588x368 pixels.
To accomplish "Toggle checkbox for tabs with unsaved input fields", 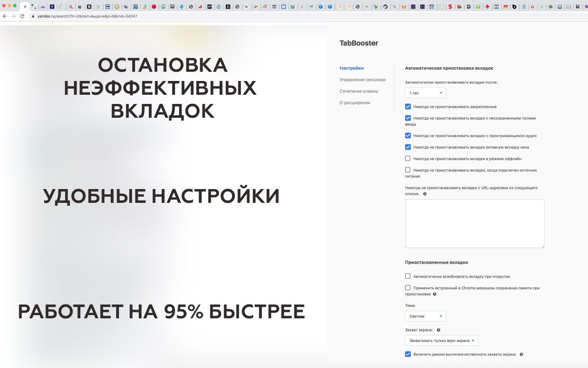I will coord(408,118).
